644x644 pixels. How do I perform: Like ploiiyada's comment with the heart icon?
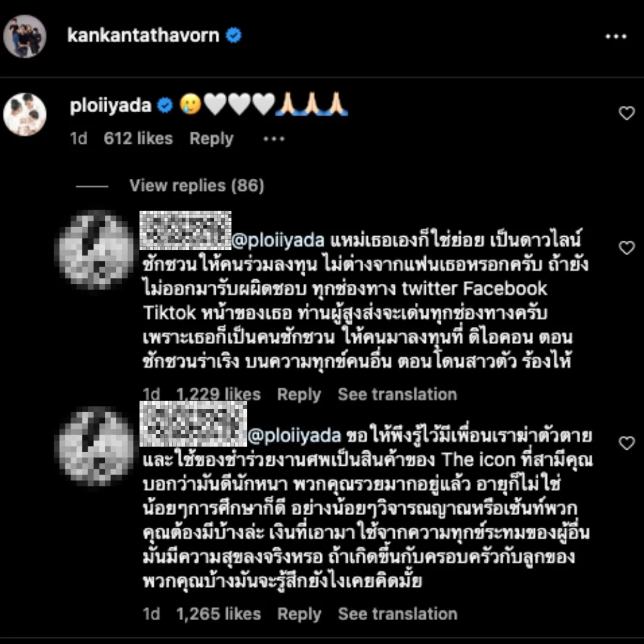tap(626, 113)
